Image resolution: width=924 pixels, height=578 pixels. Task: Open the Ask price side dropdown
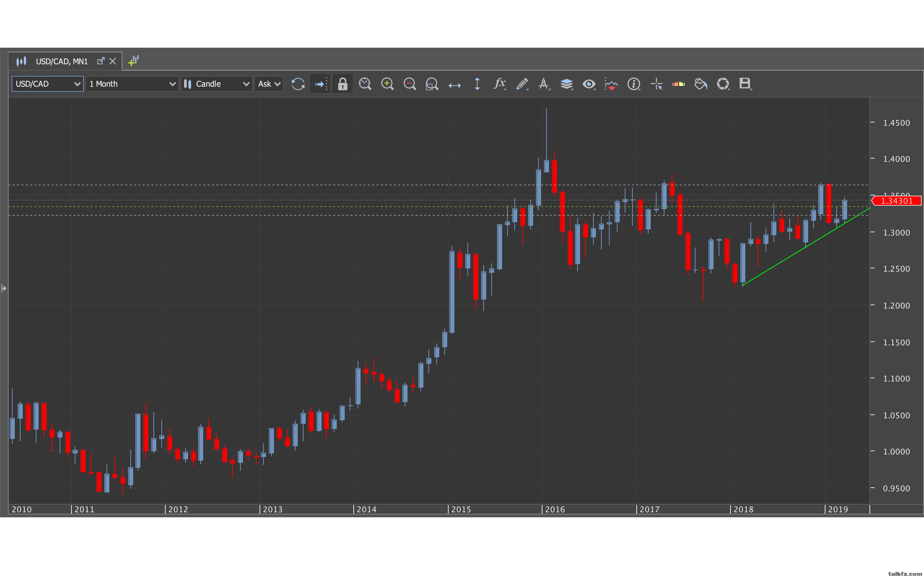click(269, 84)
